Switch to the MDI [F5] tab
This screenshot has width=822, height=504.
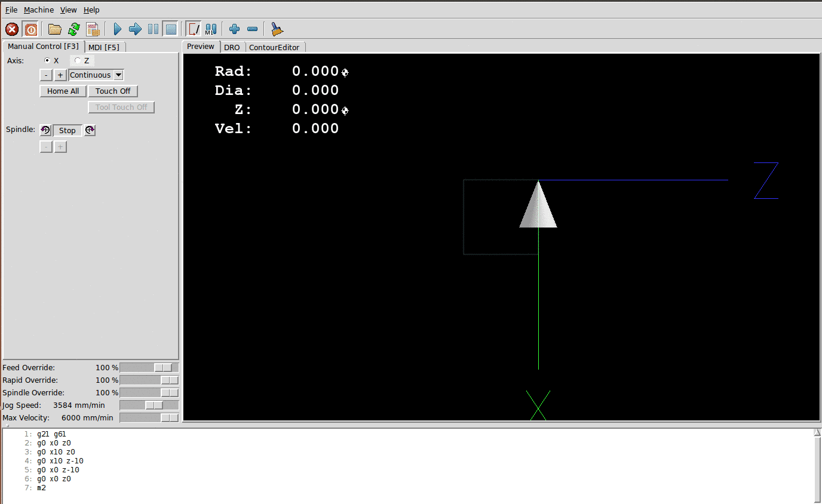(104, 47)
